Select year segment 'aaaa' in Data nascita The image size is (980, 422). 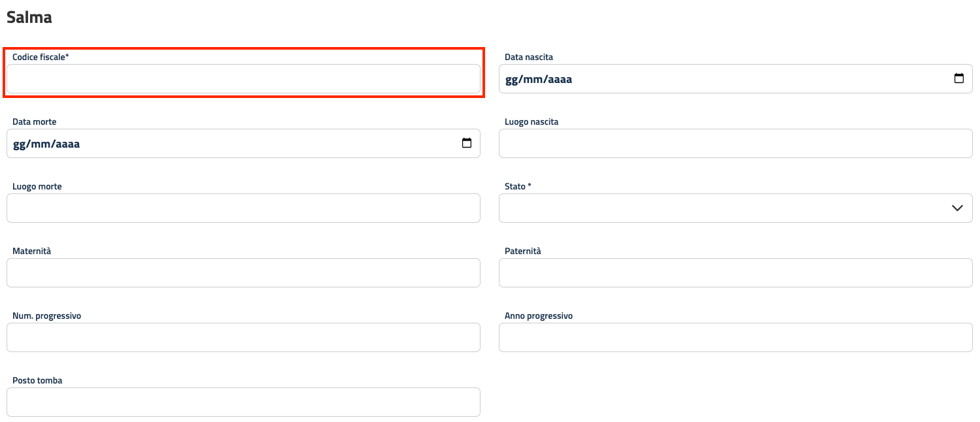coord(559,80)
